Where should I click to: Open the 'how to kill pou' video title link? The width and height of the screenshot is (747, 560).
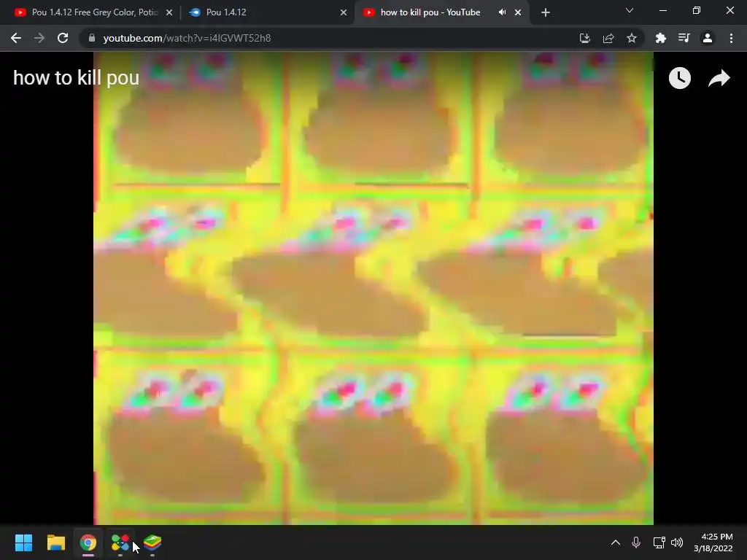76,78
